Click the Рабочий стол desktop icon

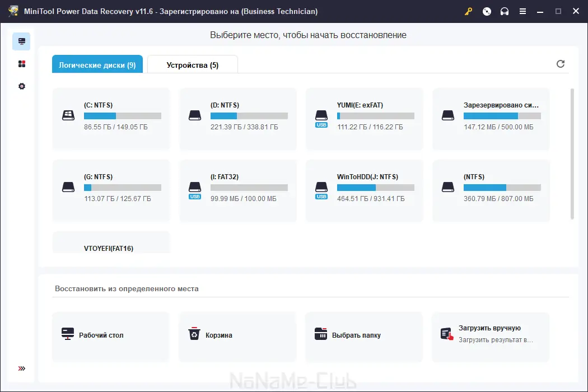68,334
